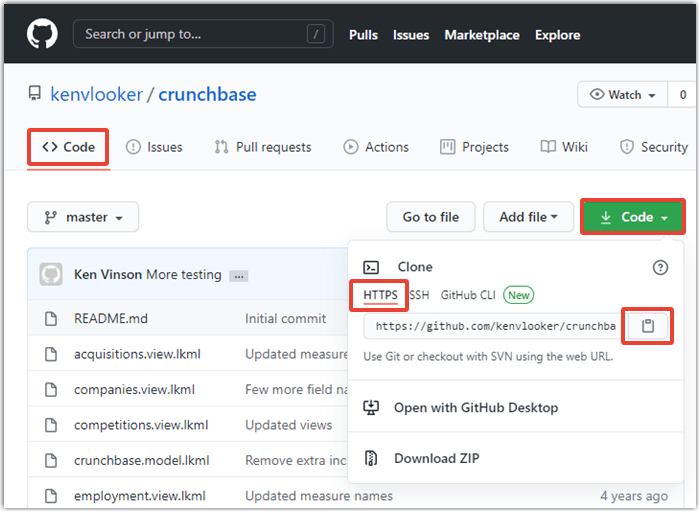Open competitions.view.lkml file
This screenshot has height=512, width=700.
pos(141,425)
